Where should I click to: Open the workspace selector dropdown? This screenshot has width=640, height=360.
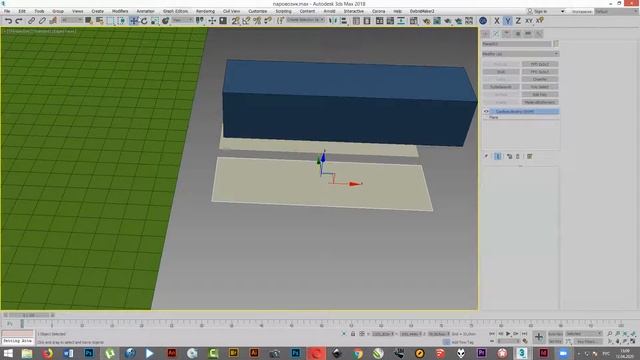point(616,11)
